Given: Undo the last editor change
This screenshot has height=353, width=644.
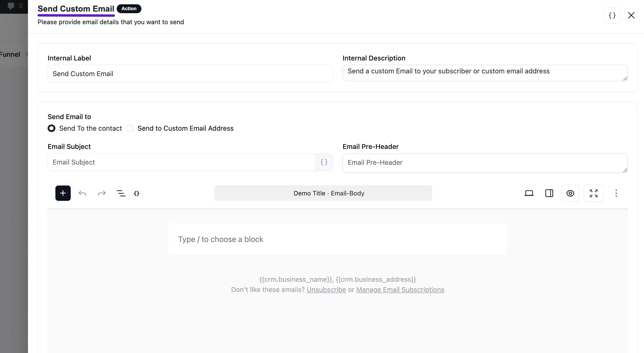Looking at the screenshot, I should coord(82,193).
